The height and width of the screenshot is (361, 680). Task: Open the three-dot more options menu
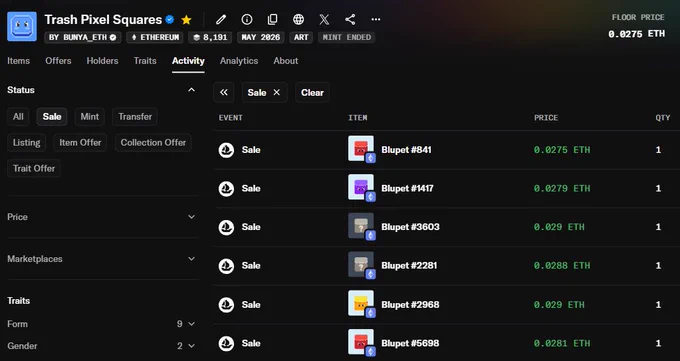(376, 20)
